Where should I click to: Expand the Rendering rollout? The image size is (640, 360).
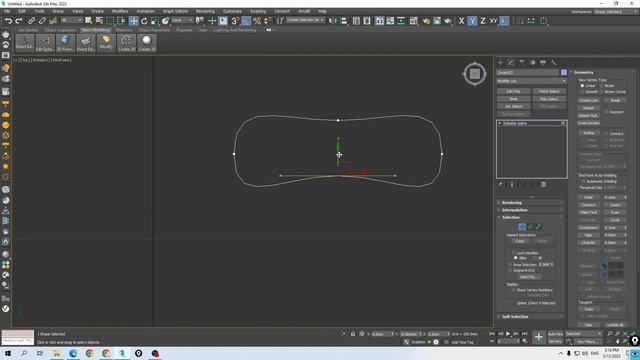530,202
